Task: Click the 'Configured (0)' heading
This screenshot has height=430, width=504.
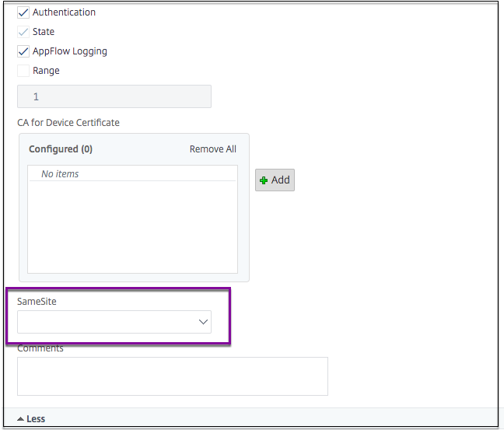Action: pos(61,149)
